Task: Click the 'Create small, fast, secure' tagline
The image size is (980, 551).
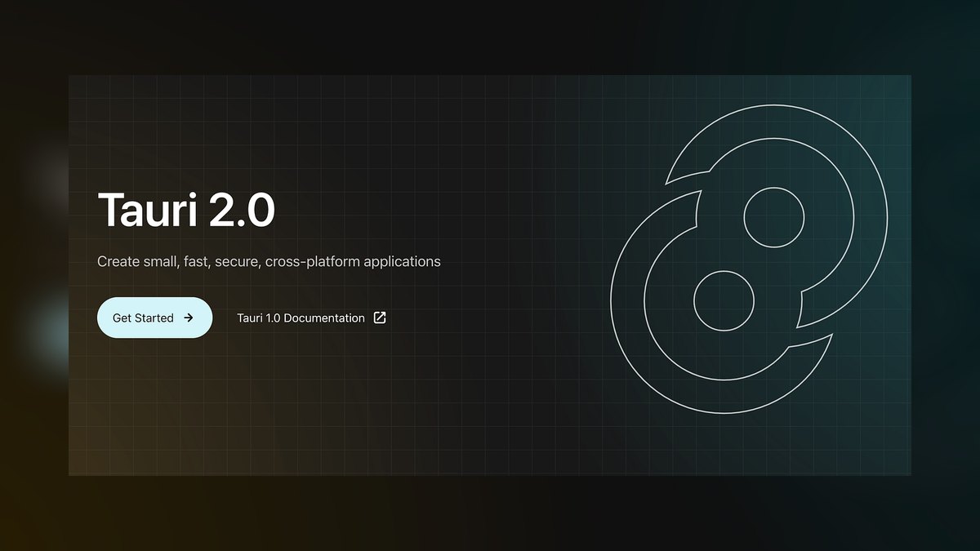Action: click(269, 262)
